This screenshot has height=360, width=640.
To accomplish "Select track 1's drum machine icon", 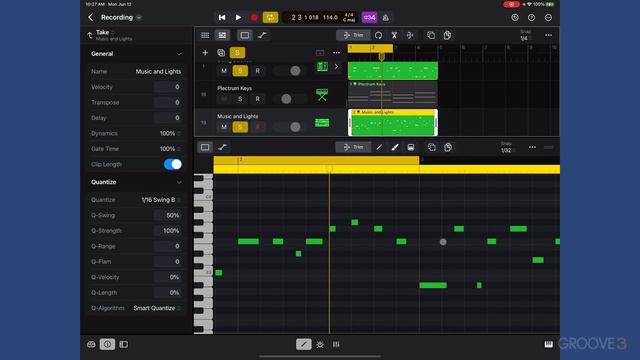I will pos(322,67).
